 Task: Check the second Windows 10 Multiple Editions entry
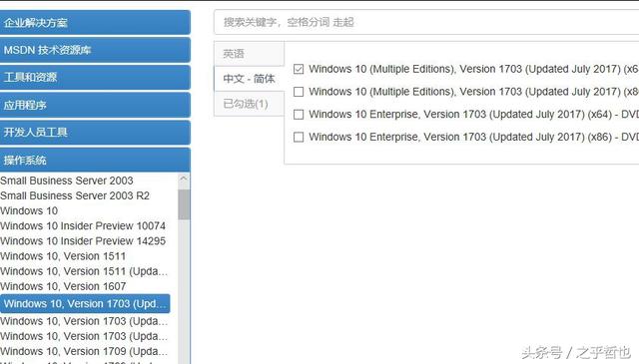click(x=299, y=92)
